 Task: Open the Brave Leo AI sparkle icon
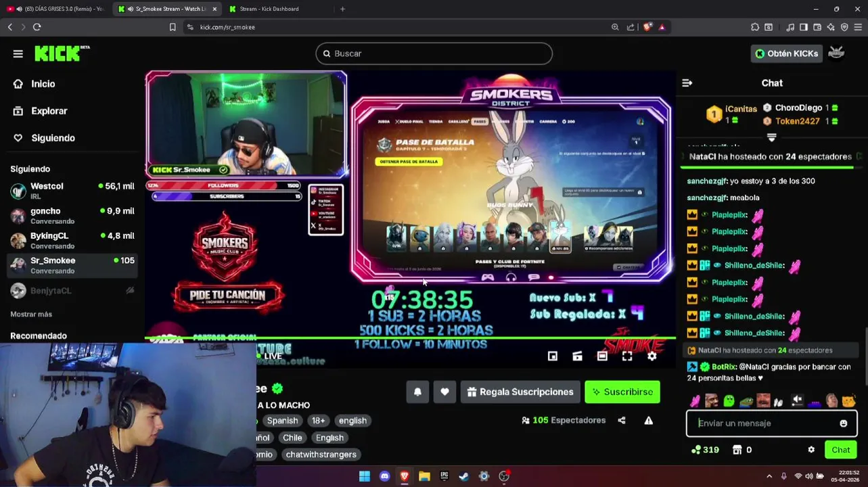831,27
